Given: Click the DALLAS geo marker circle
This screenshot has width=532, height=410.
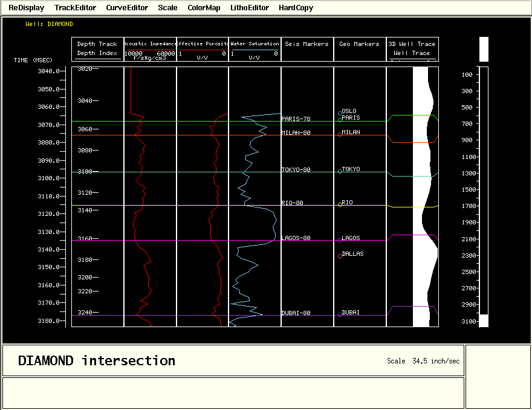Looking at the screenshot, I should (x=340, y=256).
